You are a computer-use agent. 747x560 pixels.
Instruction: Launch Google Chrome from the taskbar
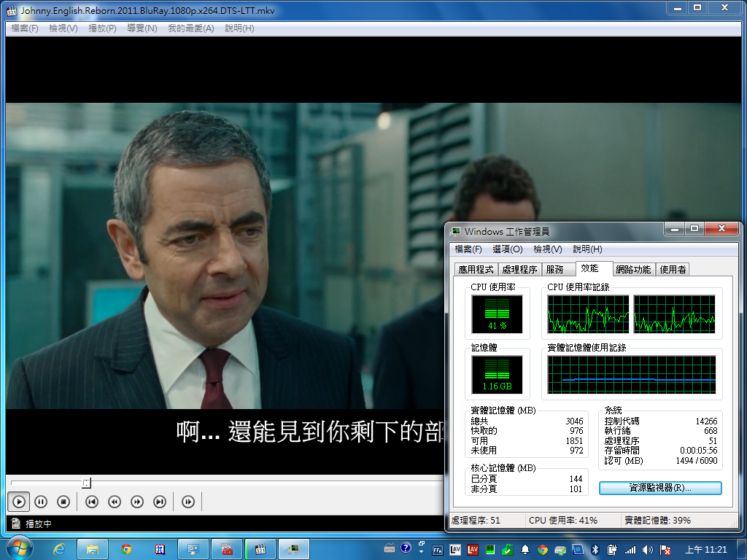126,550
